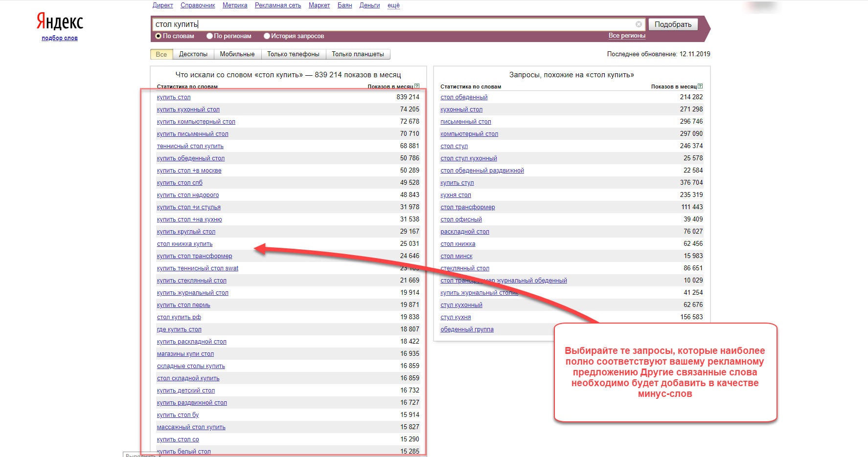Screen dimensions: 868x457
Task: Open help icon beside left 'Показов в месяц'
Action: pos(417,87)
